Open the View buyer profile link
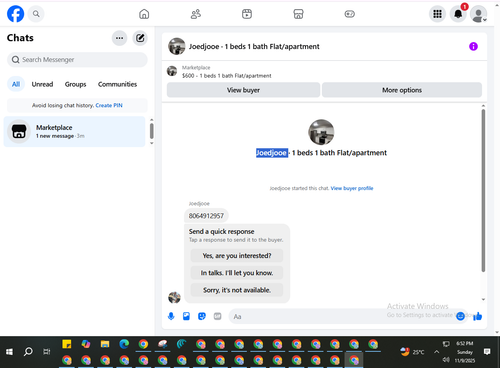 tap(352, 188)
